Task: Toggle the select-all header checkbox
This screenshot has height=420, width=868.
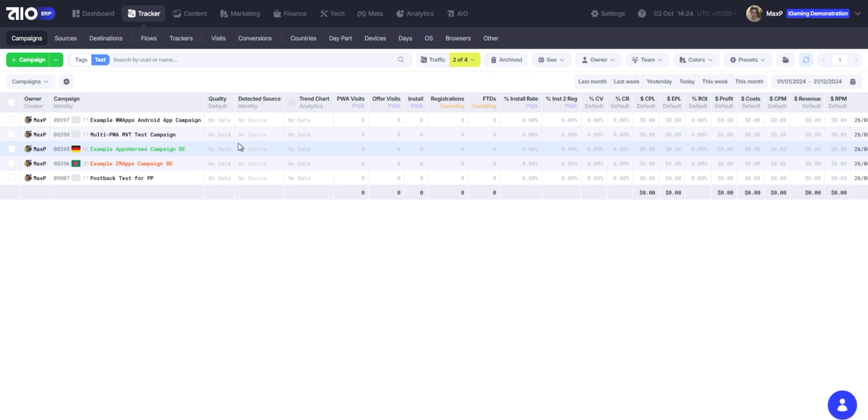Action: point(11,102)
